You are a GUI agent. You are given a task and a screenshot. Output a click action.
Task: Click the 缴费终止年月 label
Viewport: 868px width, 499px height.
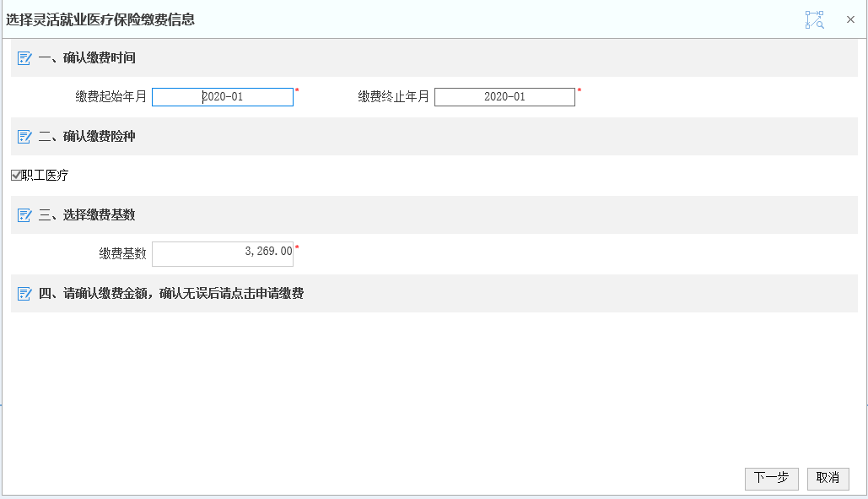click(x=394, y=97)
